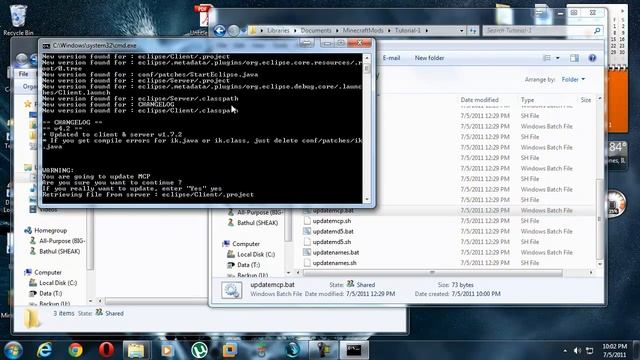Select Computer in back Explorer window
The image size is (640, 360).
48,272
